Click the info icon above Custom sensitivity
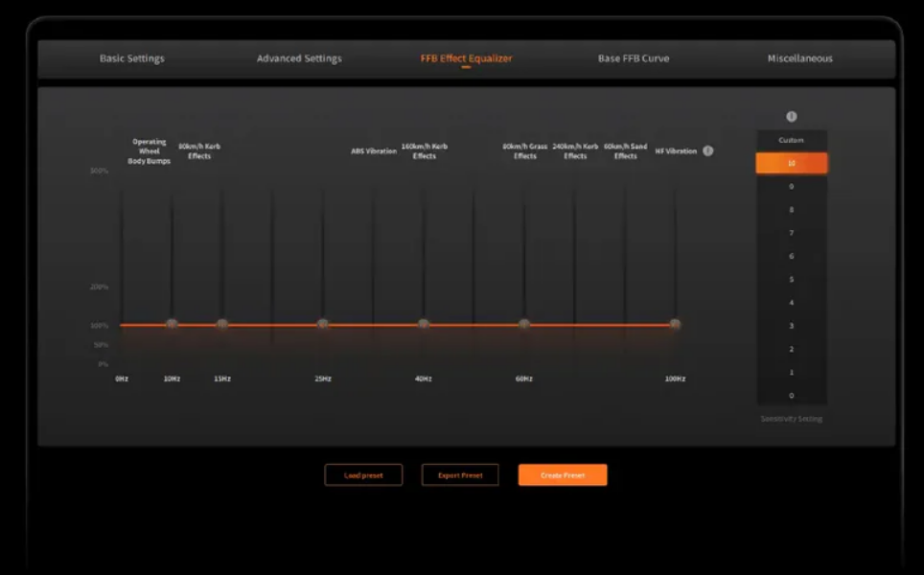The image size is (924, 575). pyautogui.click(x=792, y=117)
